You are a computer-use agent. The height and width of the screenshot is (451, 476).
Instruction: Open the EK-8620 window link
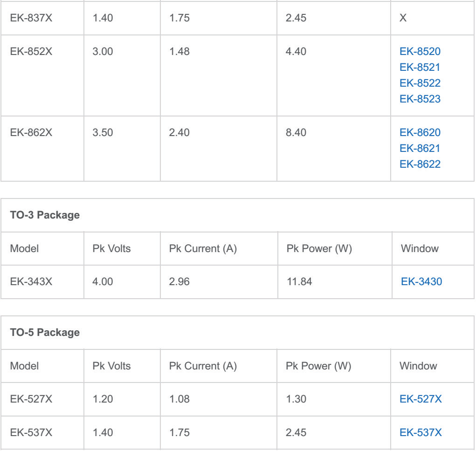coord(420,133)
